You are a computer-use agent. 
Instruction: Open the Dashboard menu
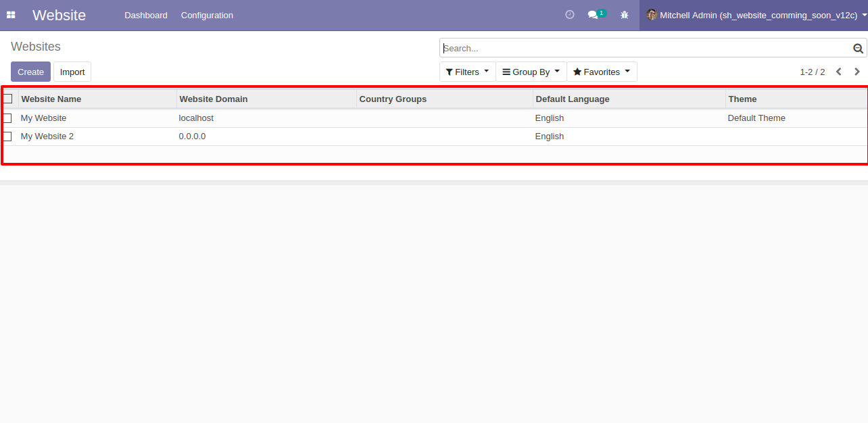coord(146,15)
